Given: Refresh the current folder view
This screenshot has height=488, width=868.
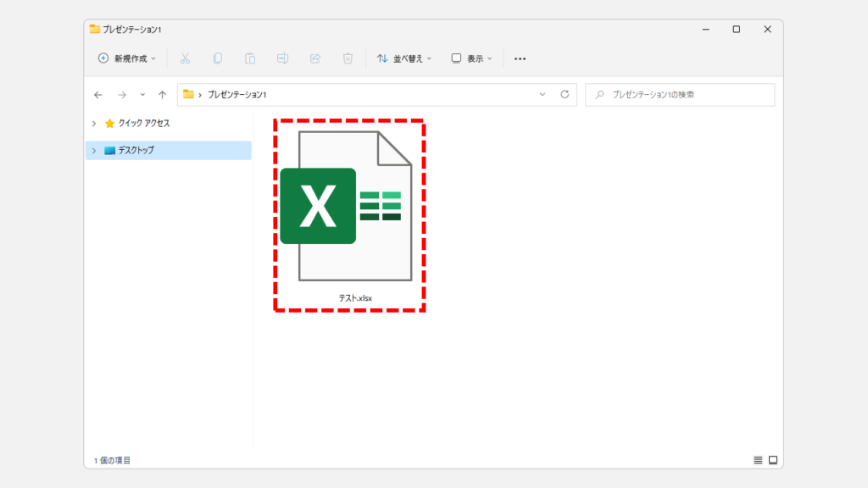Looking at the screenshot, I should 565,95.
